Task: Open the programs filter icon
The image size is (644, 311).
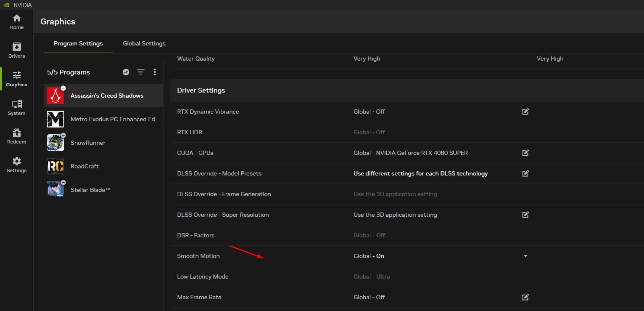Action: click(140, 72)
